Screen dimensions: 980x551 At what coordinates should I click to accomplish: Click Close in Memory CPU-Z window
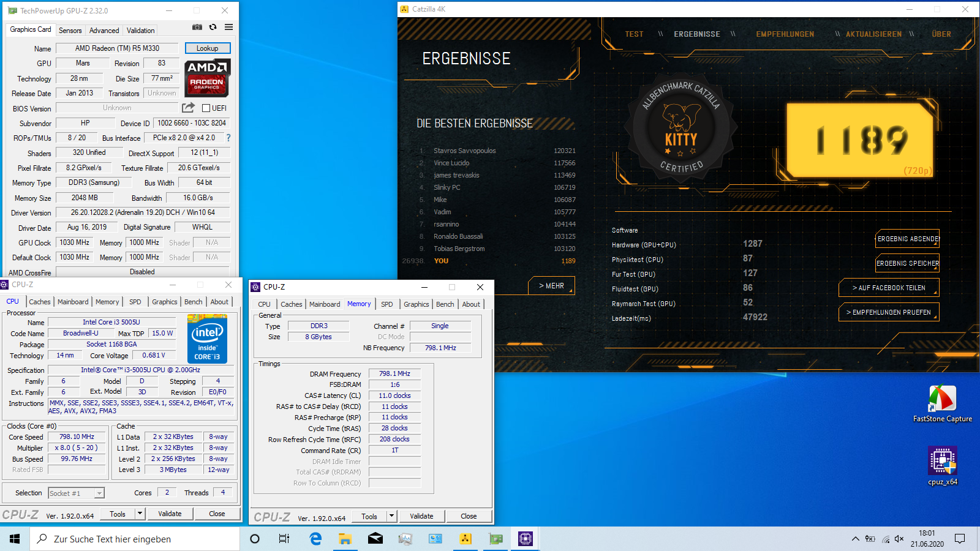[x=469, y=516]
